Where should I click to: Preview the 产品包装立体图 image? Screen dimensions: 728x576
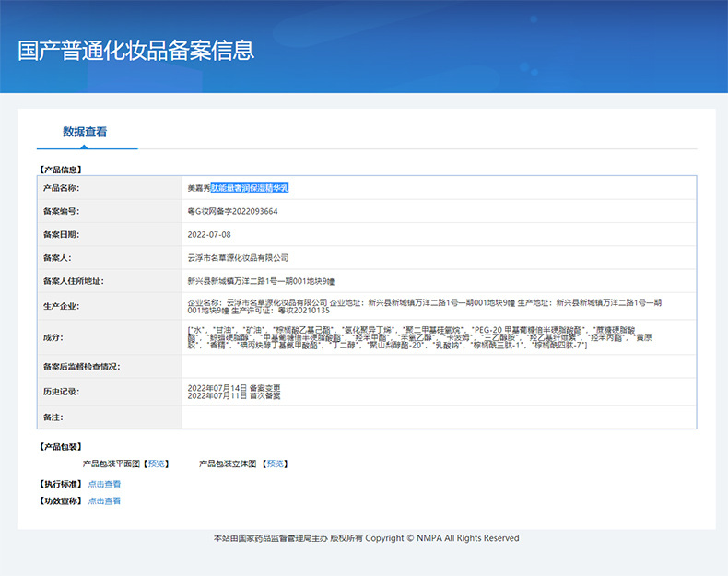click(276, 464)
